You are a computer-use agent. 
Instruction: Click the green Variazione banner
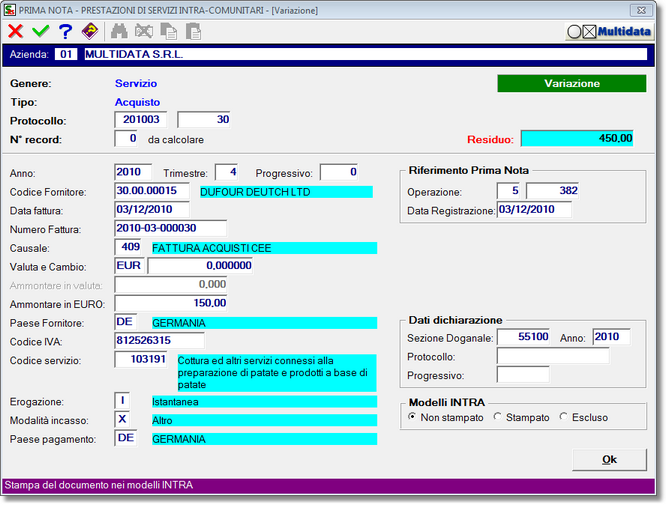(x=572, y=83)
